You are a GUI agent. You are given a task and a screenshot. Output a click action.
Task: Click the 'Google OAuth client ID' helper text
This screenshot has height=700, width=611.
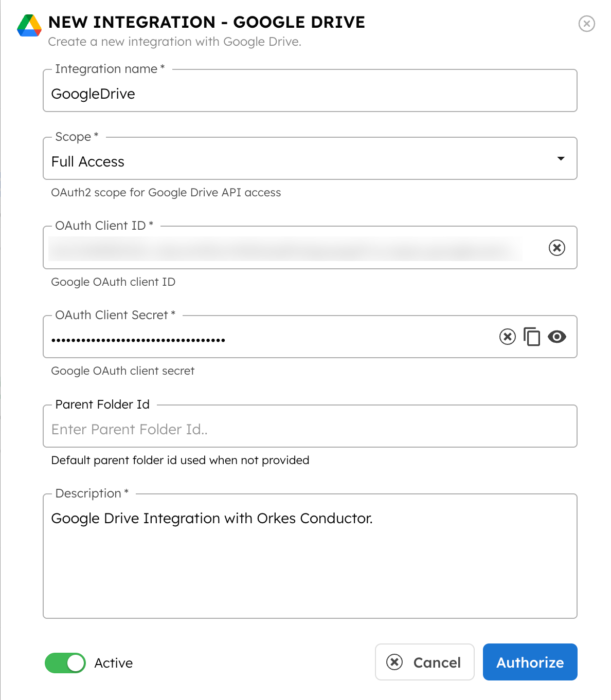(113, 282)
